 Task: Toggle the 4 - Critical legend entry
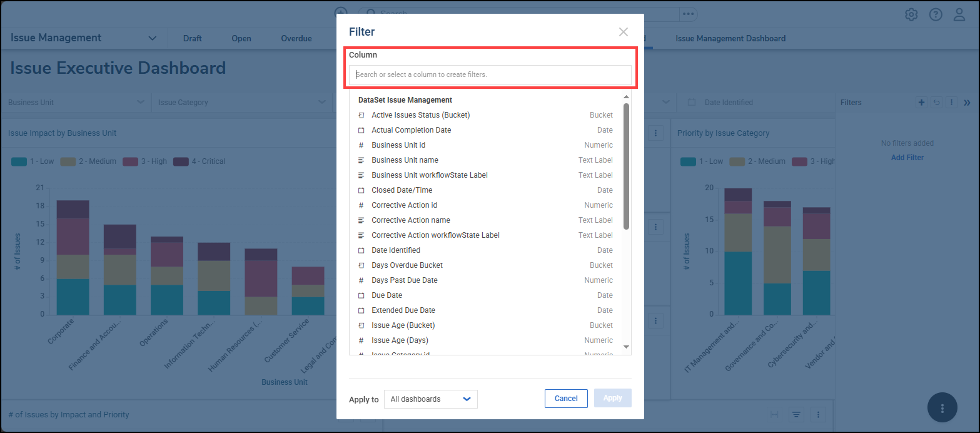tap(200, 161)
